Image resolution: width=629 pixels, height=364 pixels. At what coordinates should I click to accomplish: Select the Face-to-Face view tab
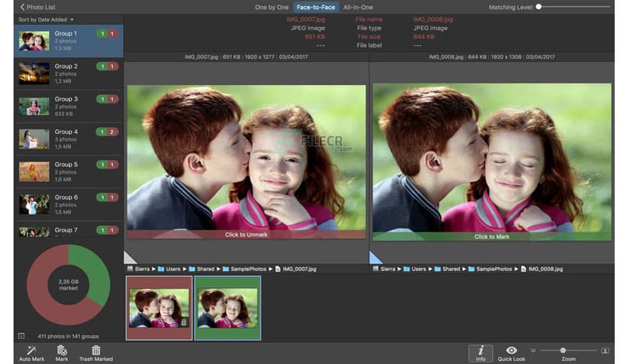316,8
